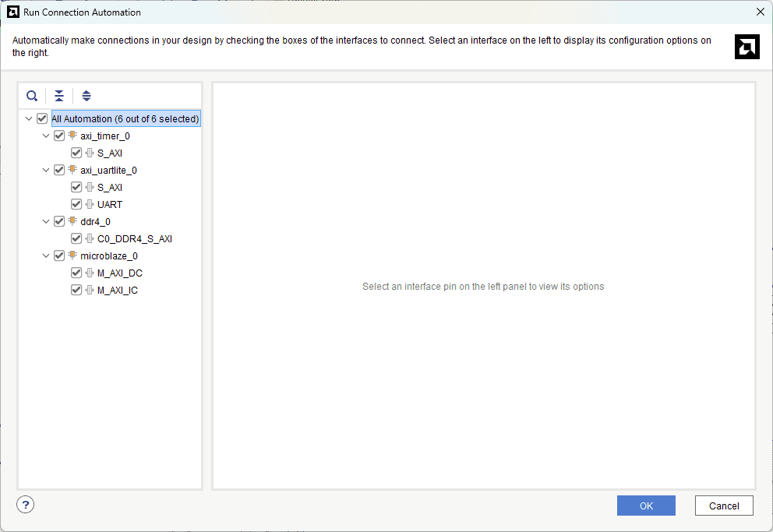Click the help question mark icon
The height and width of the screenshot is (532, 773).
pos(26,505)
